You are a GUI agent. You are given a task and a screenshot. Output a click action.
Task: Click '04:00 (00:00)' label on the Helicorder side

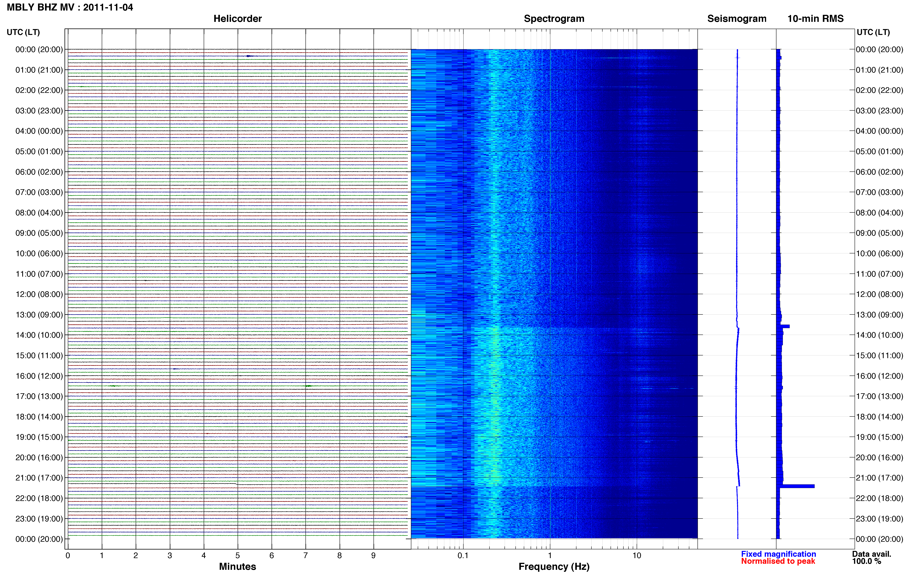point(39,131)
